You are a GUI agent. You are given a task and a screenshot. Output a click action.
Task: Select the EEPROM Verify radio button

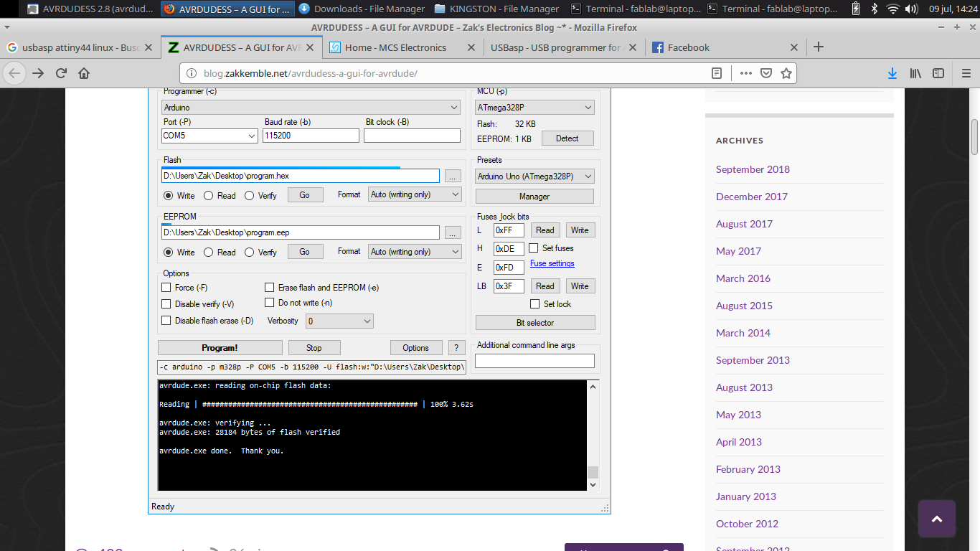click(x=249, y=253)
